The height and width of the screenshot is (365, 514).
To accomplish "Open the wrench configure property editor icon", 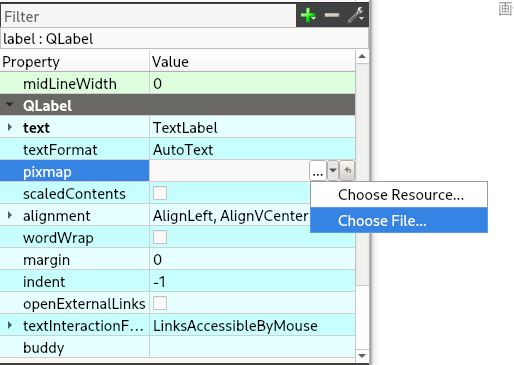I will pyautogui.click(x=356, y=15).
